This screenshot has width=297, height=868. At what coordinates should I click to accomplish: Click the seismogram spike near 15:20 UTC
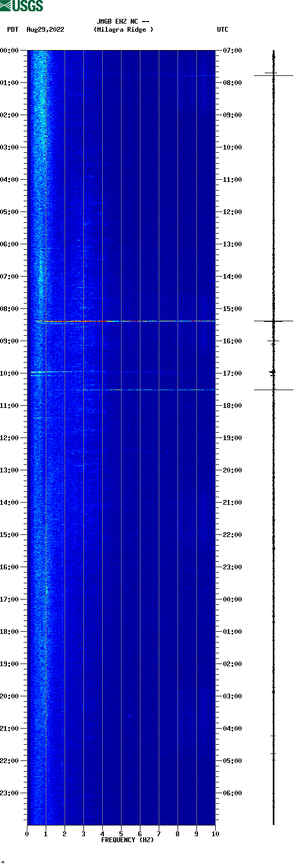[x=273, y=321]
